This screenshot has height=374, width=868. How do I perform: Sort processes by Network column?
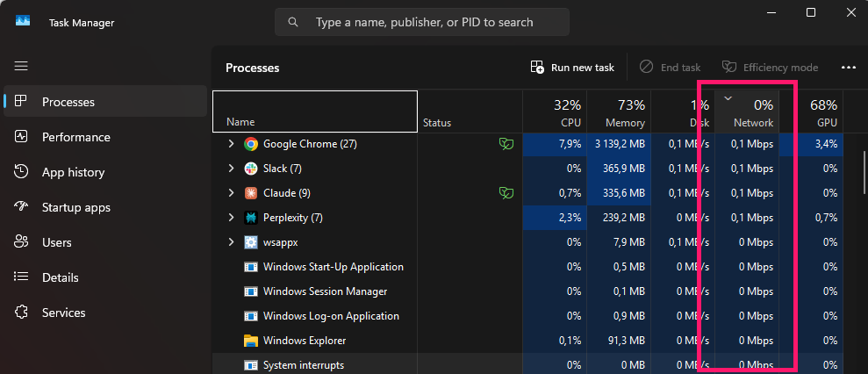coord(747,111)
